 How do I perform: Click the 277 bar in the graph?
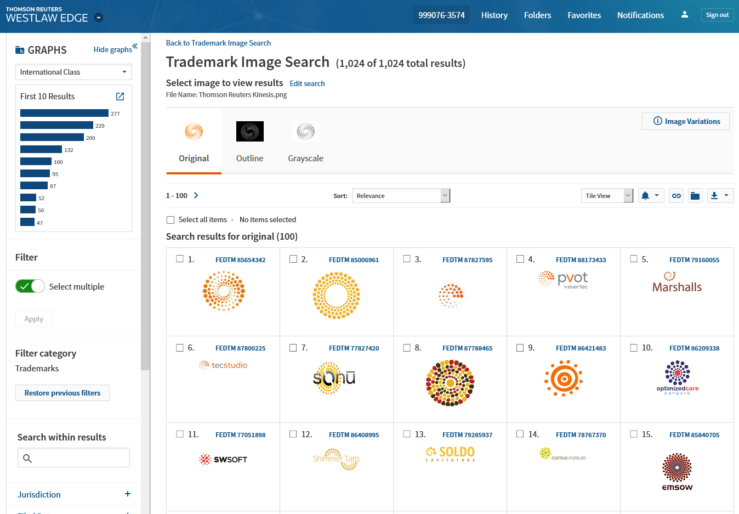[x=64, y=113]
